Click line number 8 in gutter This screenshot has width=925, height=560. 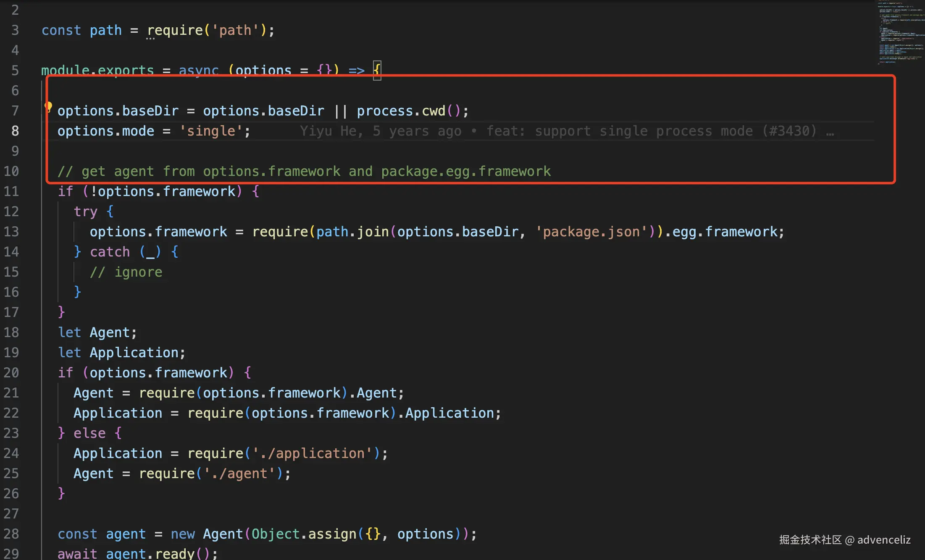pos(15,131)
